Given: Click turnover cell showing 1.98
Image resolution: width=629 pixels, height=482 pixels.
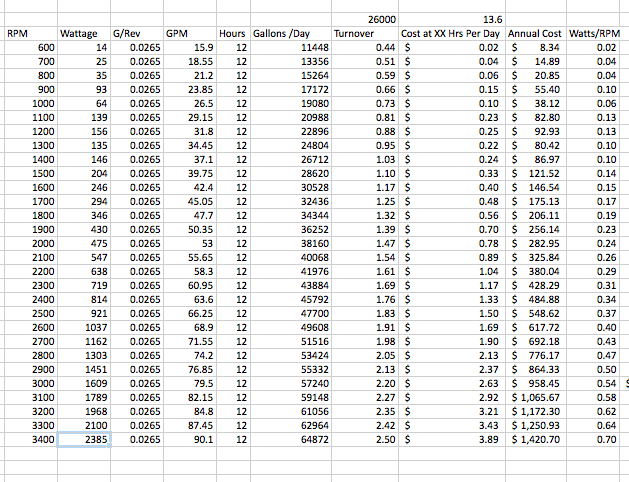Looking at the screenshot, I should point(365,342).
